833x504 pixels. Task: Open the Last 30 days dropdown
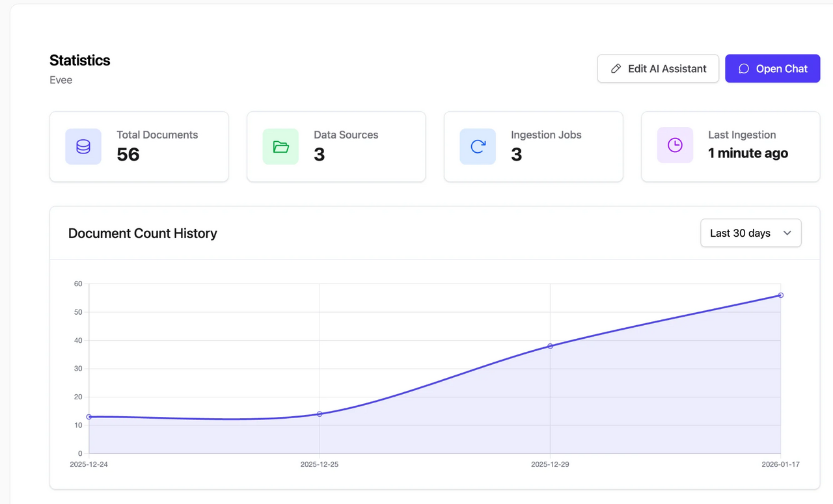click(x=750, y=233)
